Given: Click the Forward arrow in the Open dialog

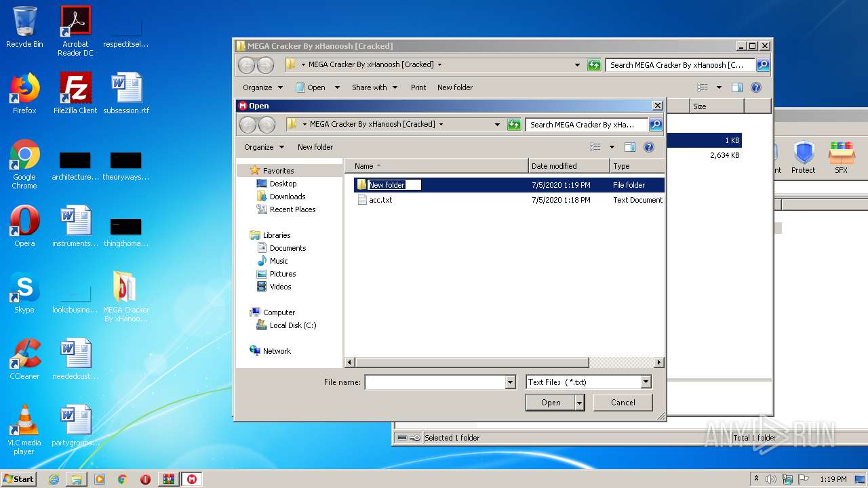Looking at the screenshot, I should tap(267, 125).
